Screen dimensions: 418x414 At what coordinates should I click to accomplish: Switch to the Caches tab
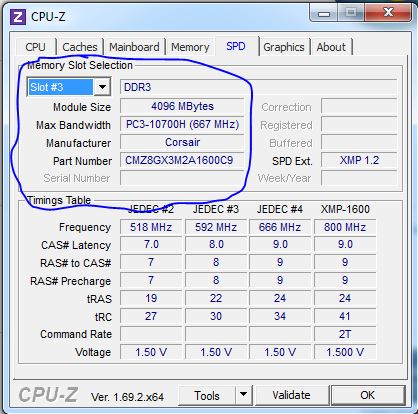pos(80,47)
